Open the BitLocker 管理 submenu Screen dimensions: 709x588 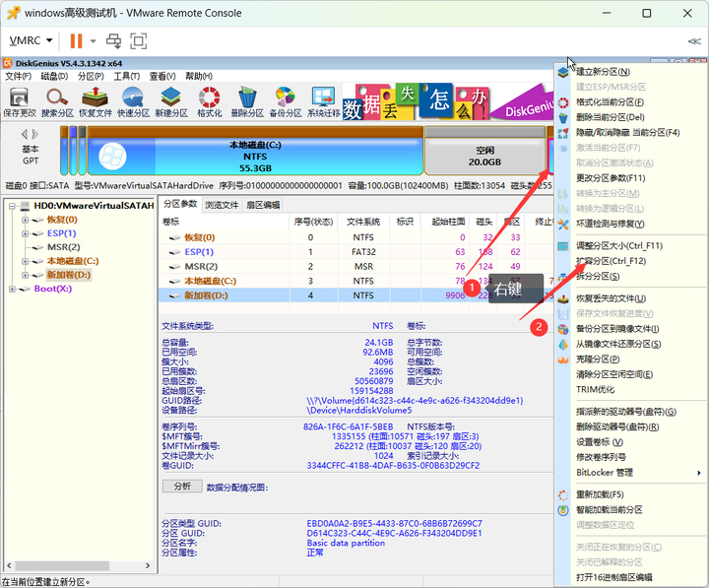(638, 473)
